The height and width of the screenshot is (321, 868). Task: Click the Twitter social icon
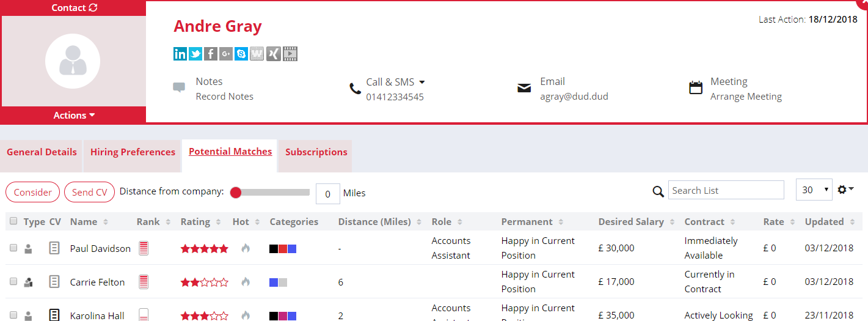(x=195, y=54)
